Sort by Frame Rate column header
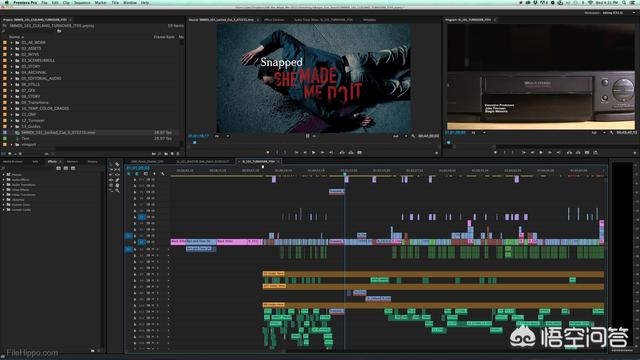The width and height of the screenshot is (640, 360). 164,37
